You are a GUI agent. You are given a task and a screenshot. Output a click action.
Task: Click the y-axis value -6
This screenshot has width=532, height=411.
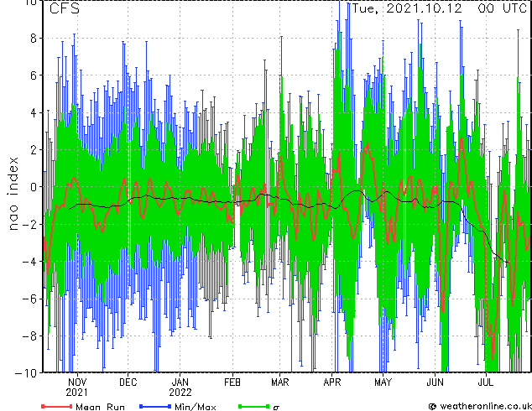29,299
